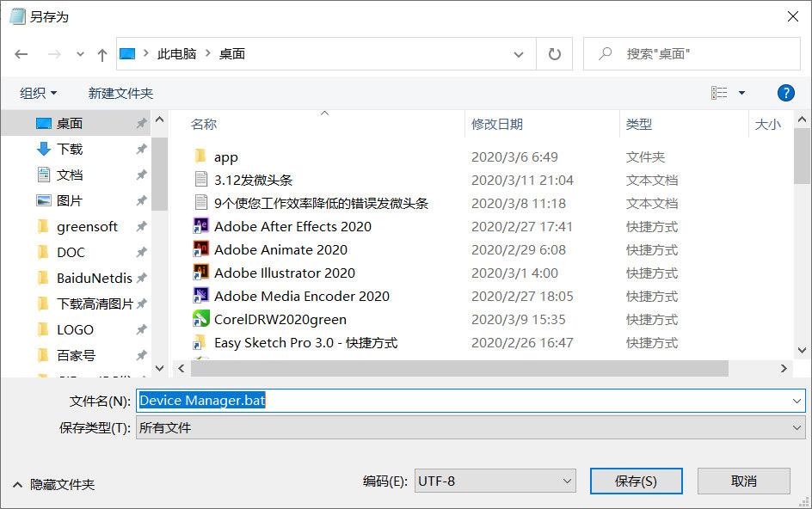This screenshot has width=812, height=509.
Task: Sort by 名称 column header
Action: coord(204,125)
